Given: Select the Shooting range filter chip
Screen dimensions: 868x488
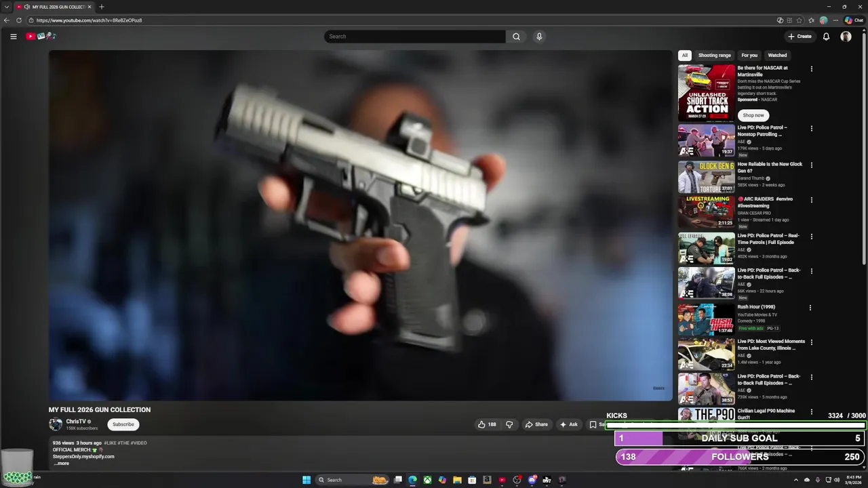Looking at the screenshot, I should 715,56.
